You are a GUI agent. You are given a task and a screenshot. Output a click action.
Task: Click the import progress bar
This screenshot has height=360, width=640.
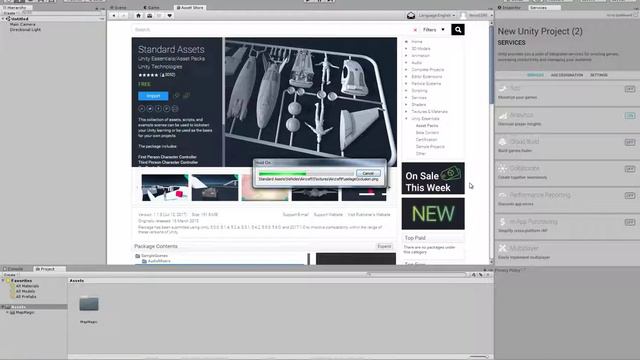(x=306, y=173)
